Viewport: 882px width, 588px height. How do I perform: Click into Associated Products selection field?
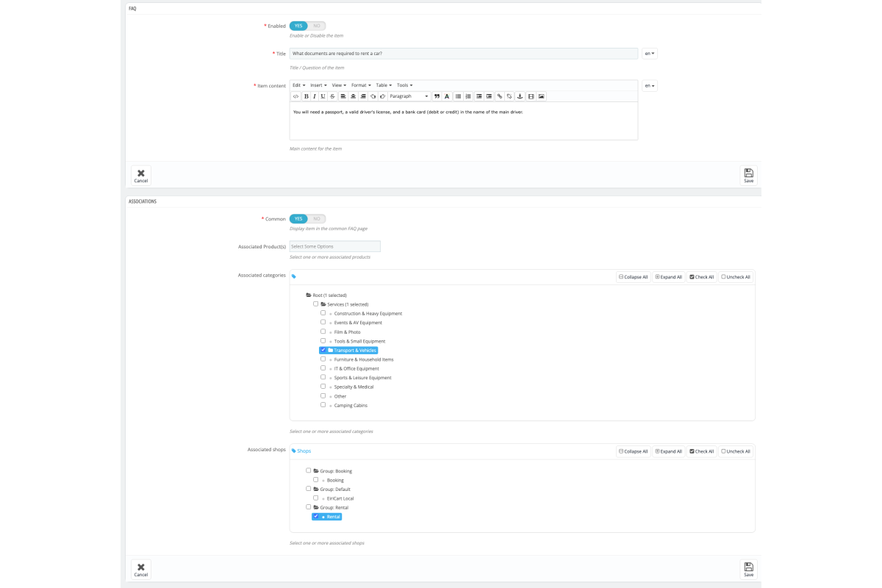tap(335, 246)
